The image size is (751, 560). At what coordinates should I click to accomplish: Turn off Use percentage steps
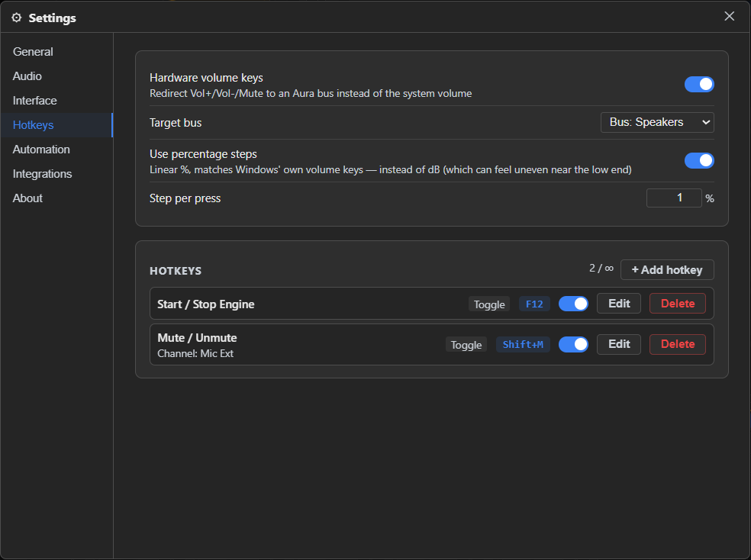point(699,160)
